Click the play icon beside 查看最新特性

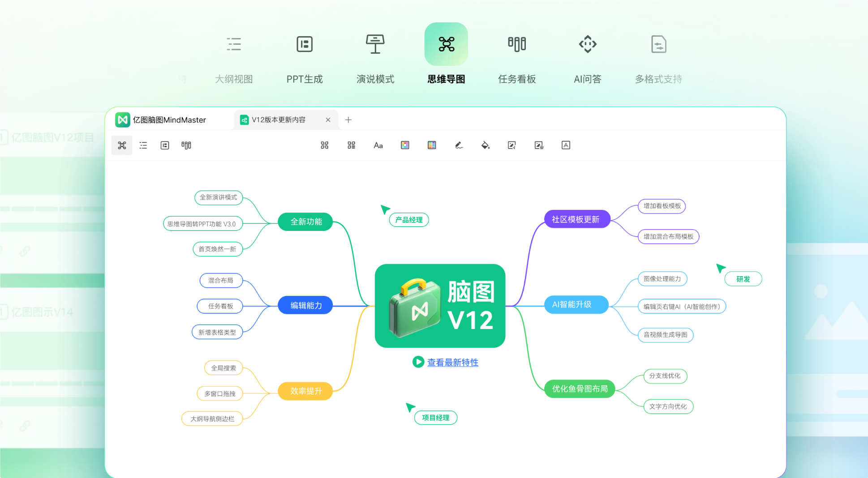[418, 362]
